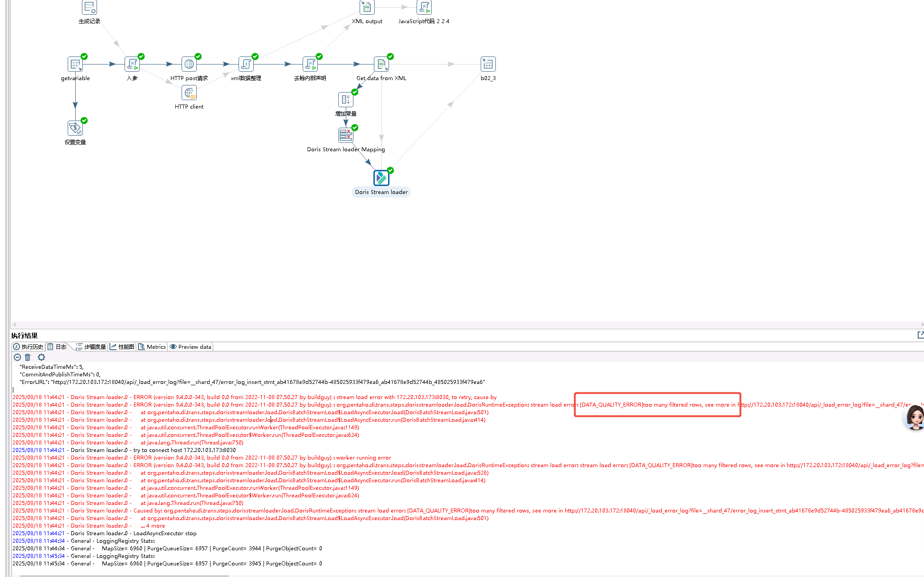Click the "CommitAndPublishTimeMs": 0 log line
Screen dimensions: 924x577
pos(60,375)
